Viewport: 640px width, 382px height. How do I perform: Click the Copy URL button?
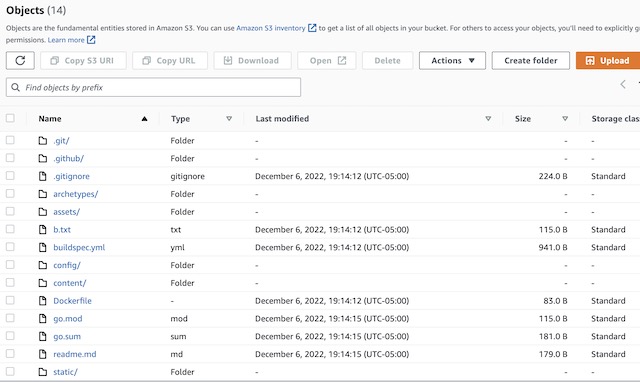(170, 60)
